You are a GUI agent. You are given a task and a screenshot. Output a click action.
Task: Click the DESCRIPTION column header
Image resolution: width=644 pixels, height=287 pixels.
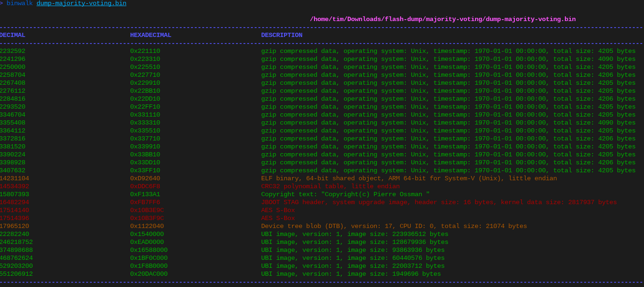pos(281,35)
